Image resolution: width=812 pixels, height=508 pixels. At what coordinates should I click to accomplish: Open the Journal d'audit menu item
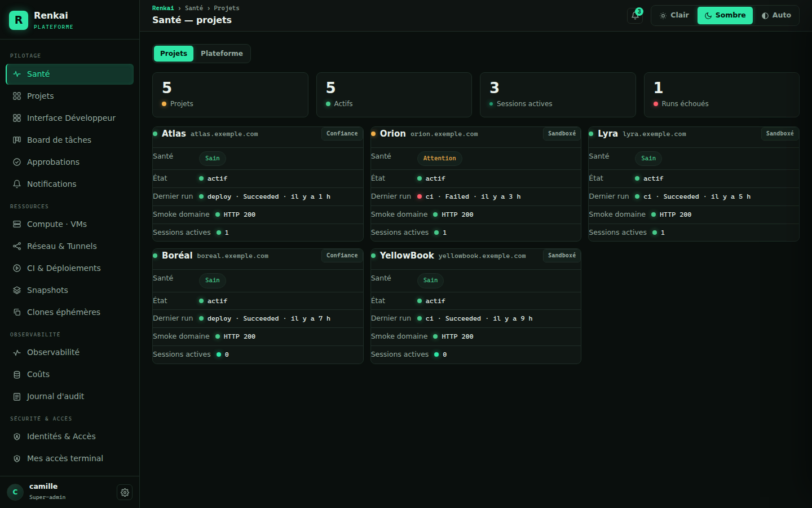tap(69, 396)
